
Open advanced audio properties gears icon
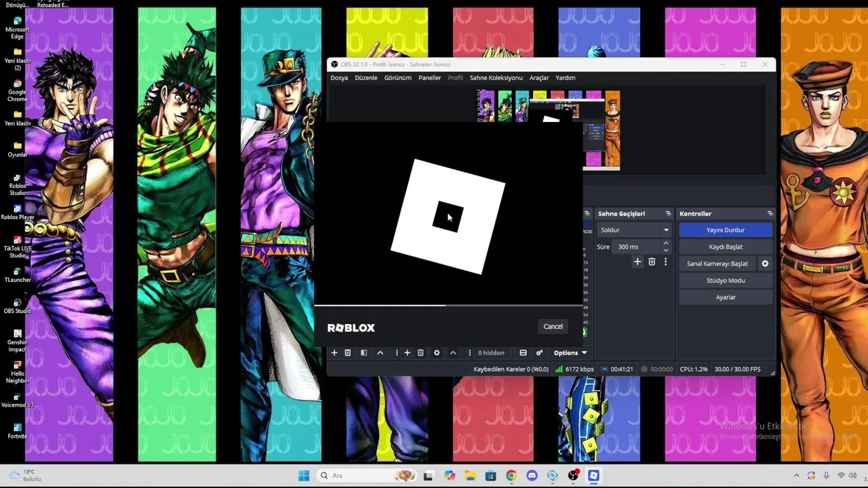(x=539, y=352)
